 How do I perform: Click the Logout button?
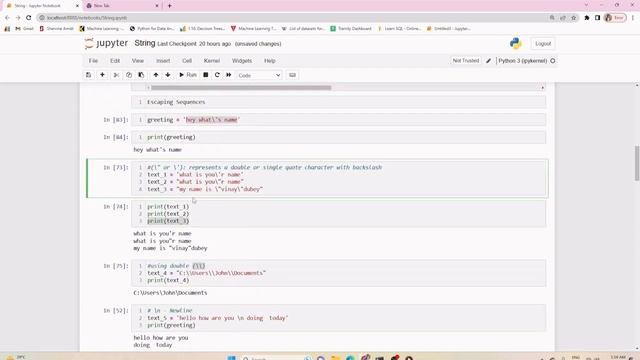coord(543,44)
